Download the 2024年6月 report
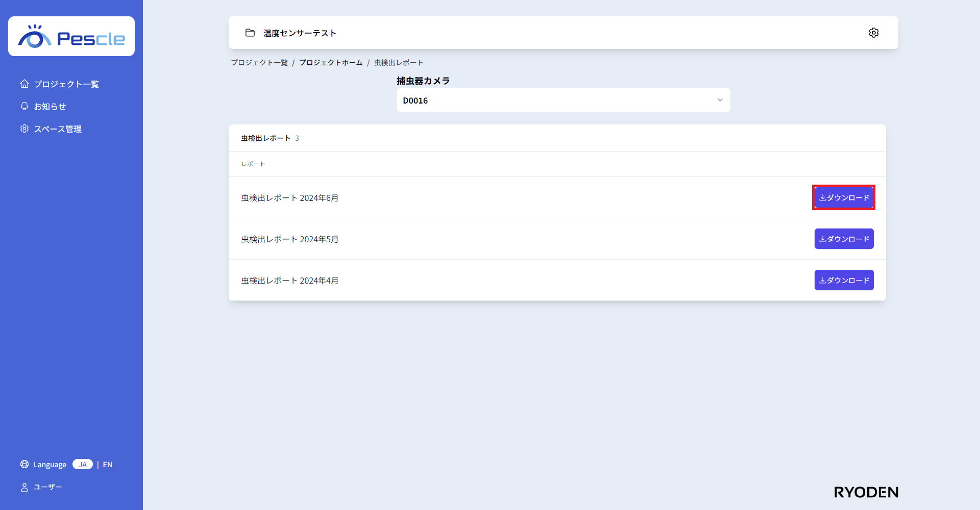This screenshot has height=510, width=980. 844,197
